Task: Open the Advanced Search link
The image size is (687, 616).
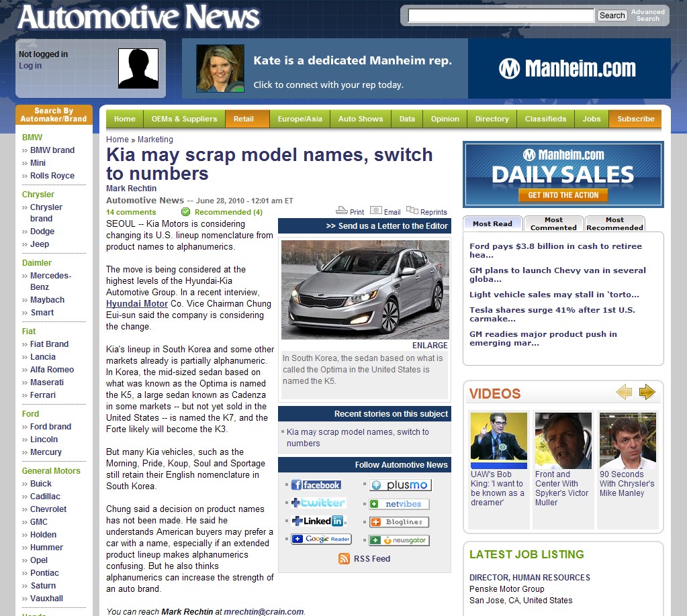Action: click(x=648, y=15)
